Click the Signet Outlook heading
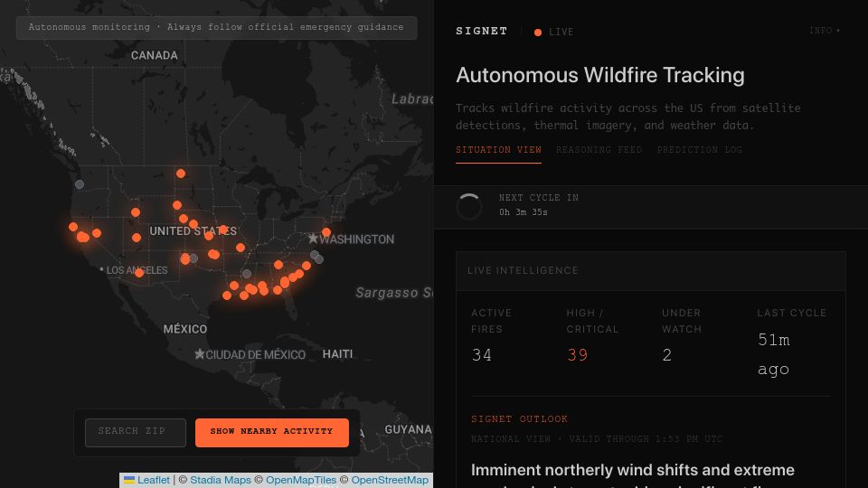 [x=519, y=418]
